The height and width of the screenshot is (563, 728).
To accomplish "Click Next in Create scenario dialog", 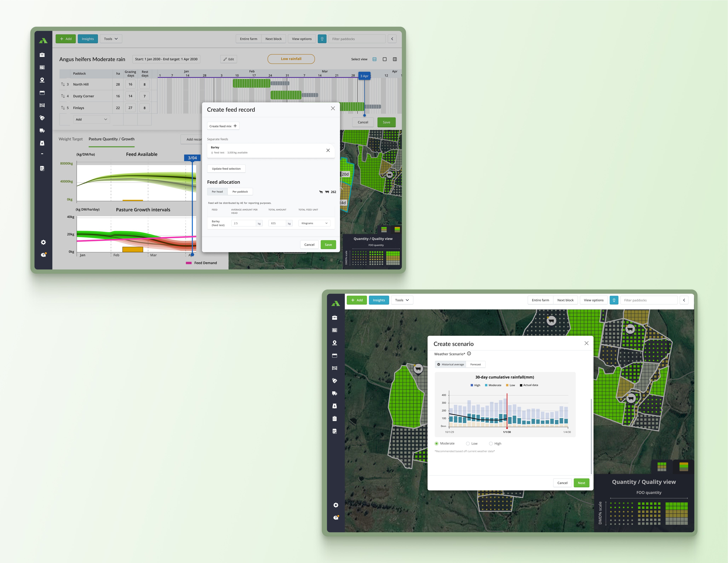I will 581,483.
